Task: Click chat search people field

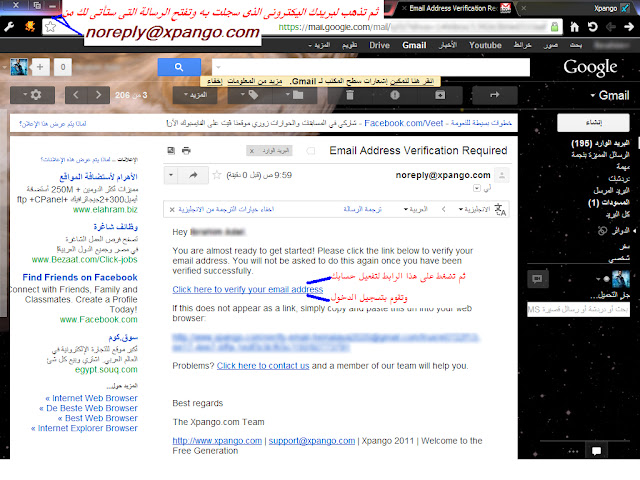Action: [578, 309]
